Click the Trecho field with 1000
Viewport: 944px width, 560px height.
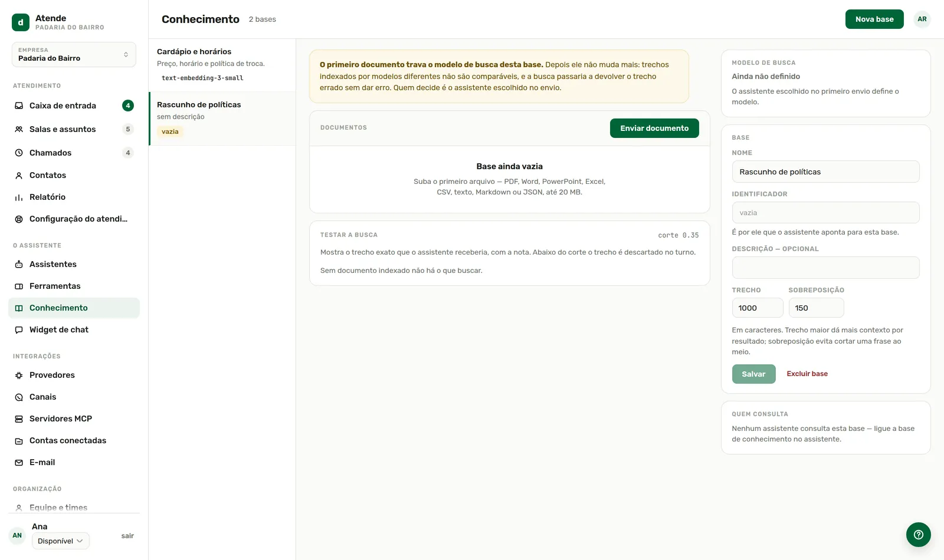[758, 308]
